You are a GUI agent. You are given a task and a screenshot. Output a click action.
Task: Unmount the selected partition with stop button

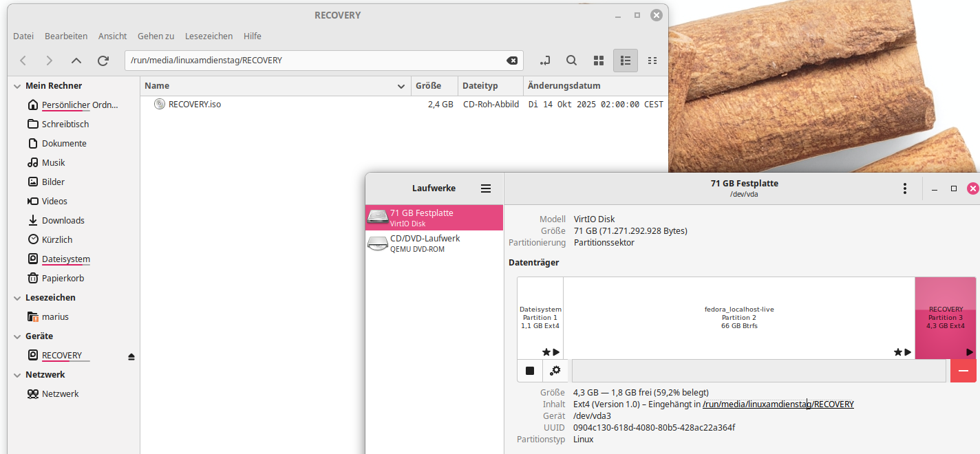(x=530, y=371)
